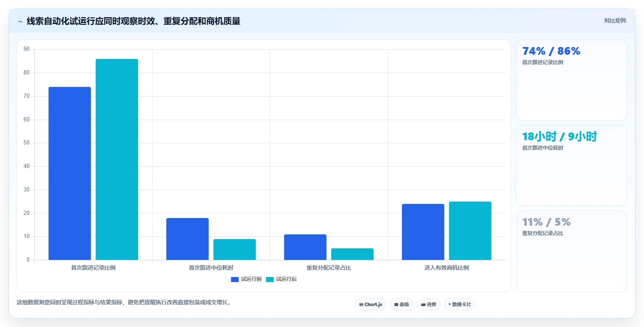Click the y-axis value 90
Screen dimensions: 644x327
coord(26,49)
